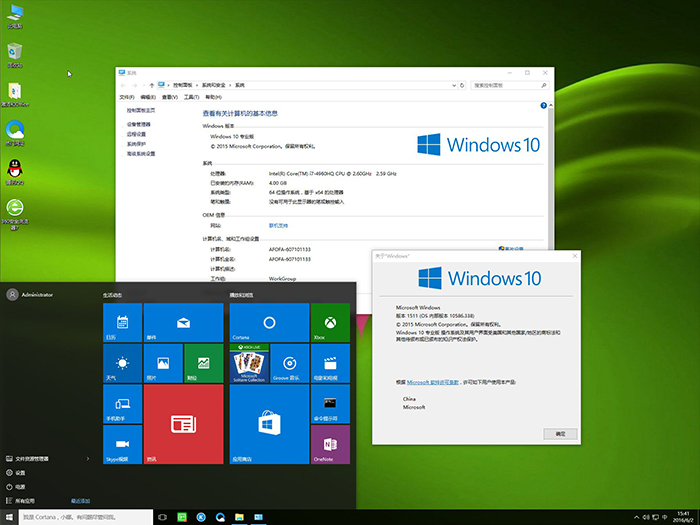Click the OK (确定) button in About Windows
This screenshot has height=525, width=700.
tap(560, 434)
